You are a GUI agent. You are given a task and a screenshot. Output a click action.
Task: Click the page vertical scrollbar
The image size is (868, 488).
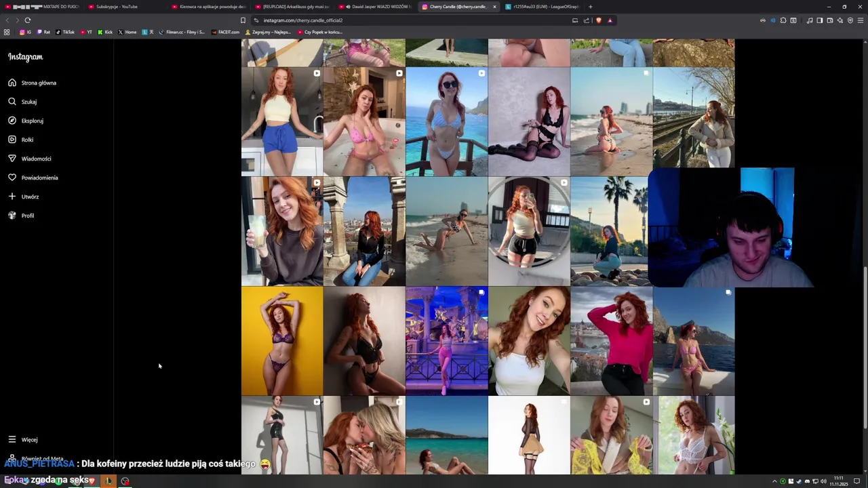point(865,347)
